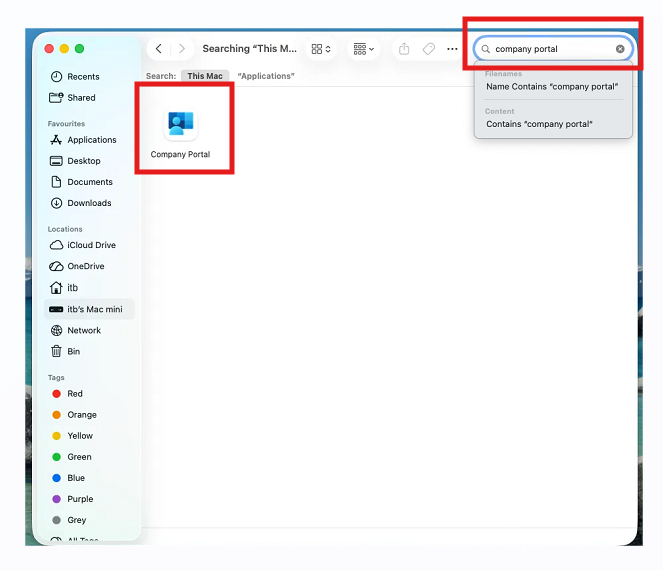Screen dimensions: 663x570
Task: Select the Company Portal app icon
Action: (x=181, y=123)
